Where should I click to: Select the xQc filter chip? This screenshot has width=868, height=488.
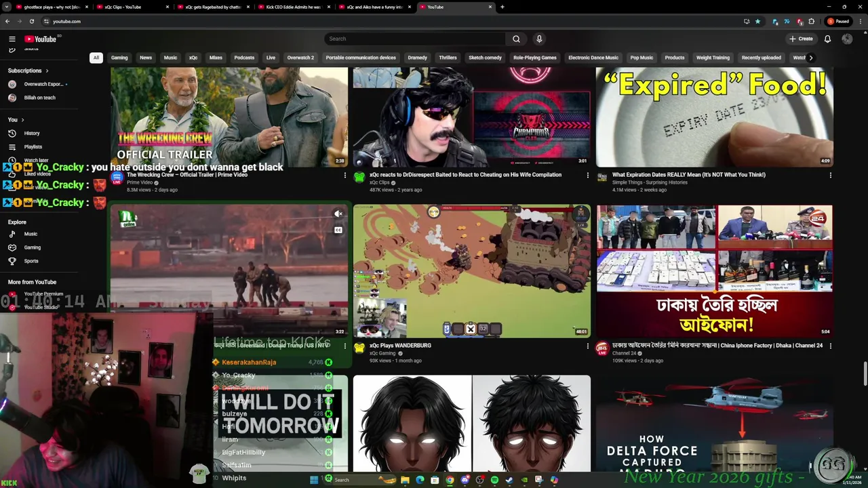pyautogui.click(x=193, y=58)
